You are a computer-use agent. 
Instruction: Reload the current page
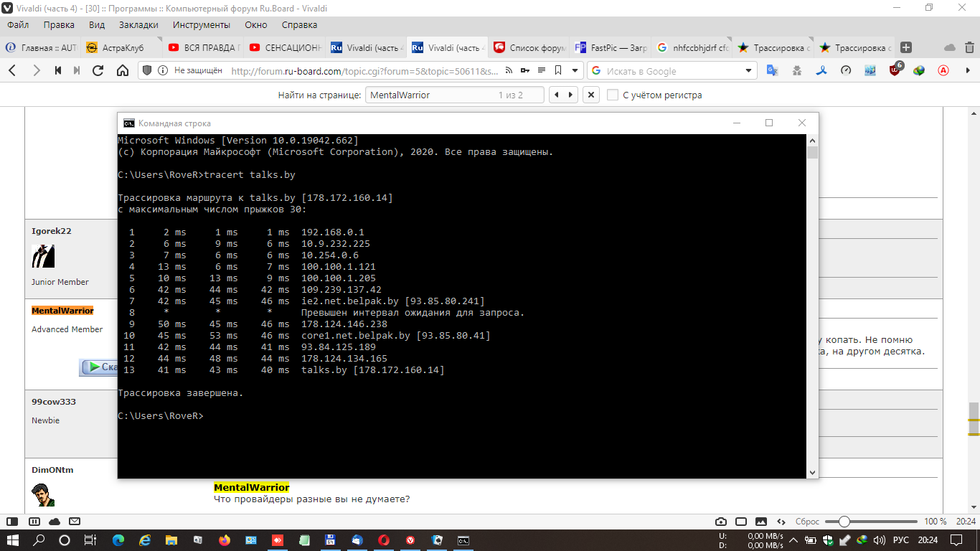98,70
